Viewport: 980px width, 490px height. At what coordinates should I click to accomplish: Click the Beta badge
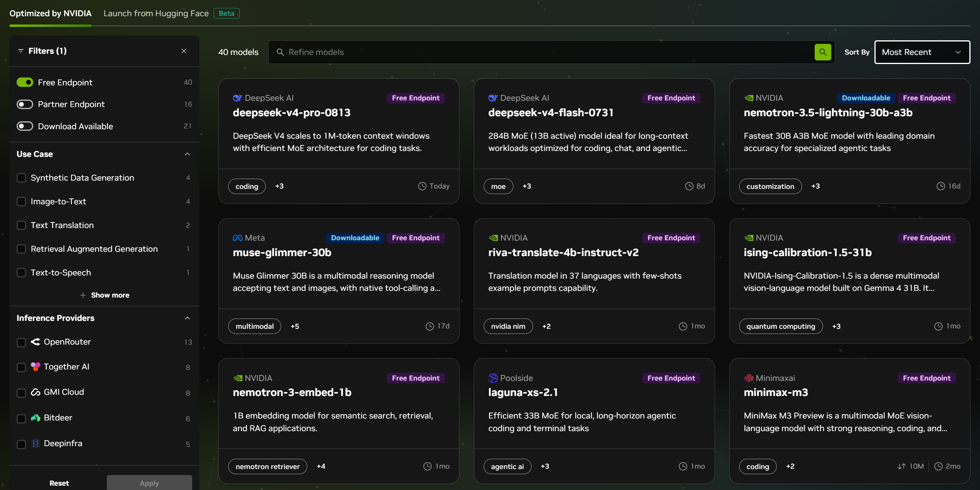click(227, 13)
